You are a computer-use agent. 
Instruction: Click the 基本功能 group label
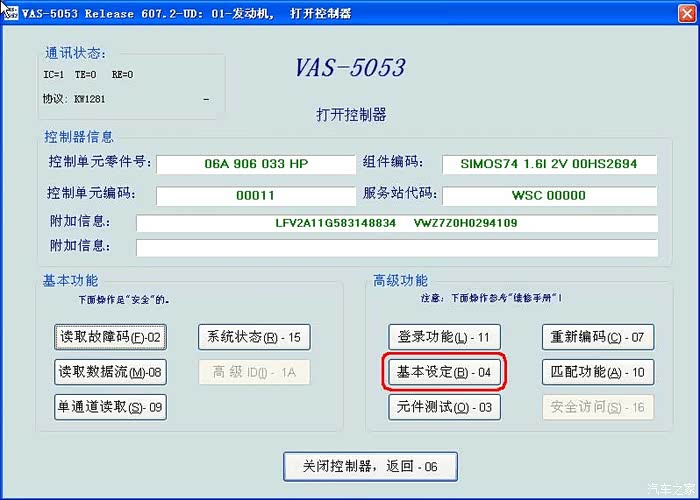tap(70, 281)
